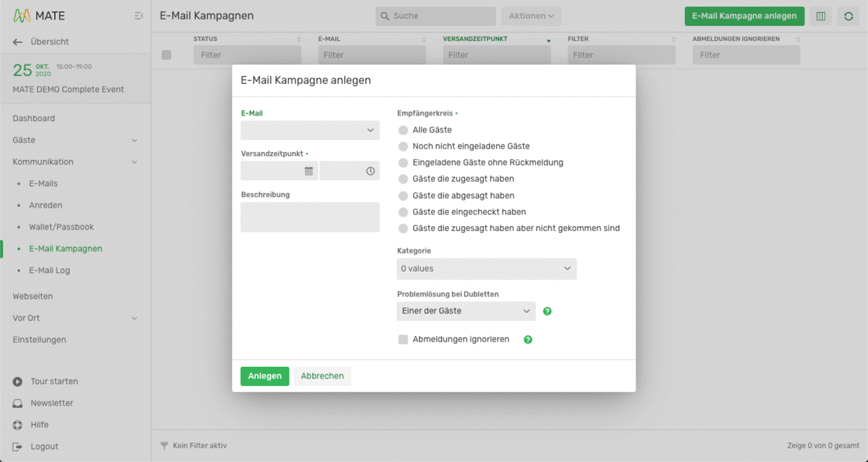Viewport: 868px width, 462px height.
Task: Click 'Kein Filter aktiv' status text
Action: (x=200, y=446)
